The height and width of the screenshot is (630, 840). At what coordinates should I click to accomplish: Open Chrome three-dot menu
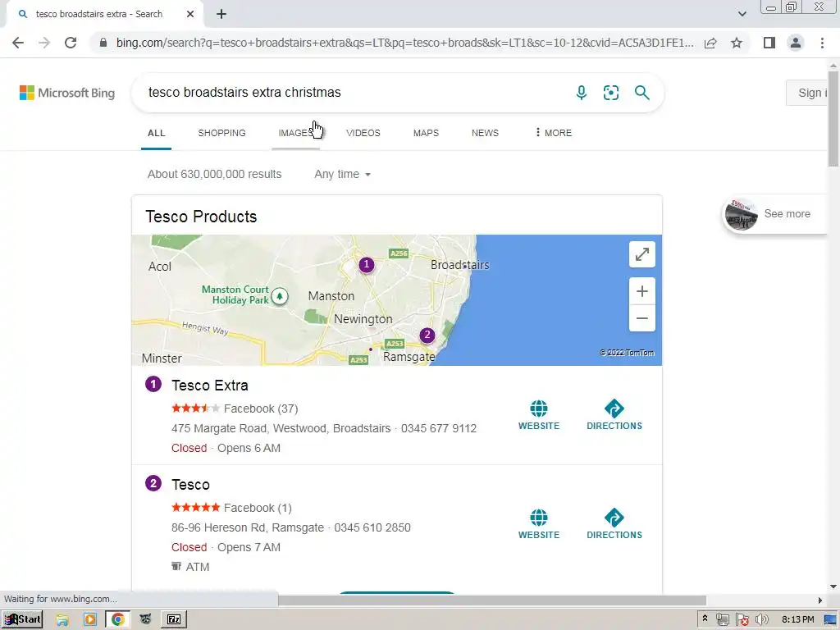click(x=822, y=43)
